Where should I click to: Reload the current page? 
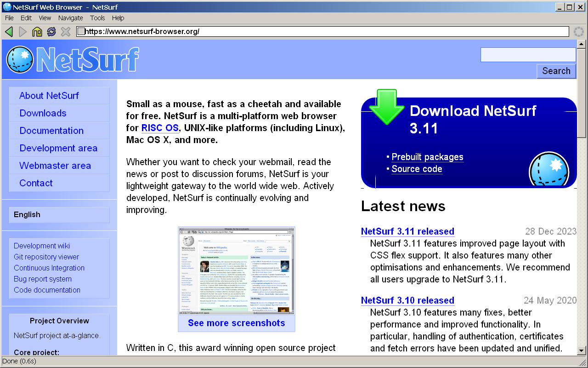51,32
